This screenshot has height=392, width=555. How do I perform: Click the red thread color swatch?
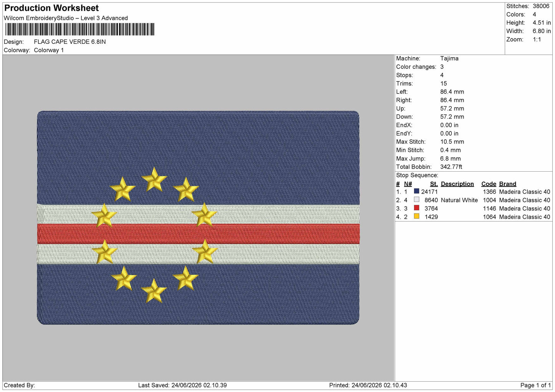(x=416, y=208)
